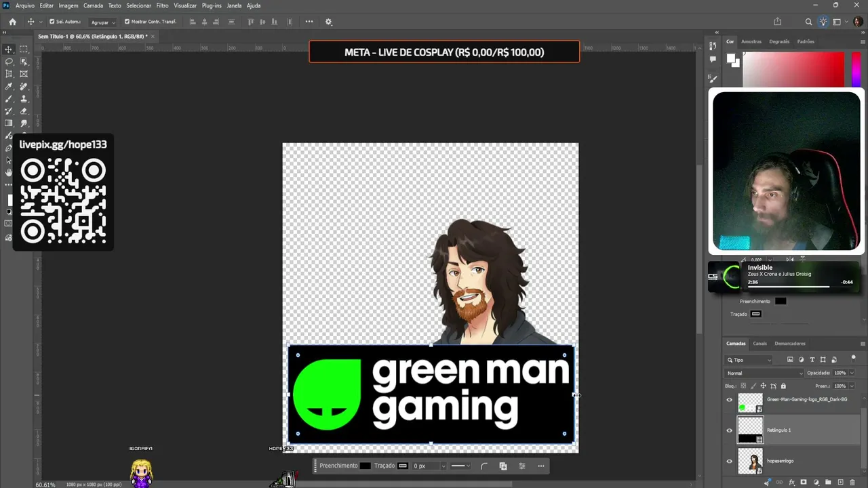Screen dimensions: 868x488
Task: Click the Preenchimento fill swatch in floating bar
Action: (x=365, y=466)
